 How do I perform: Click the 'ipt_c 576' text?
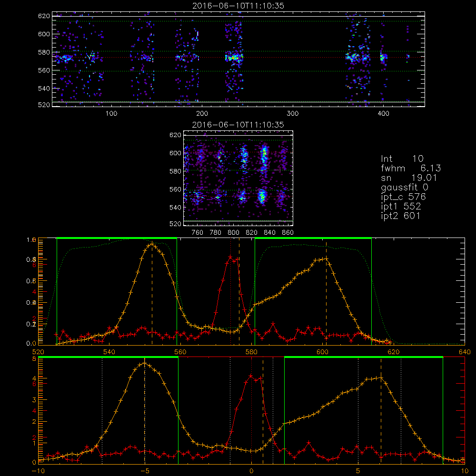coord(404,197)
